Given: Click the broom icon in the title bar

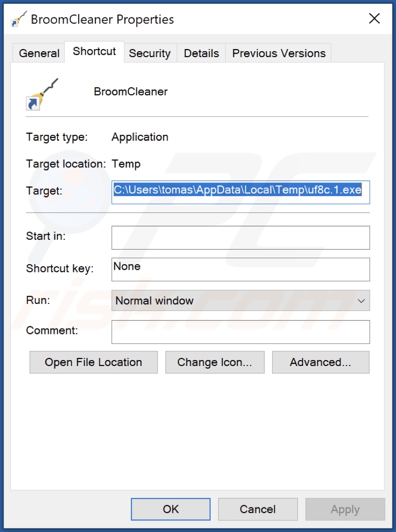Looking at the screenshot, I should [x=19, y=20].
